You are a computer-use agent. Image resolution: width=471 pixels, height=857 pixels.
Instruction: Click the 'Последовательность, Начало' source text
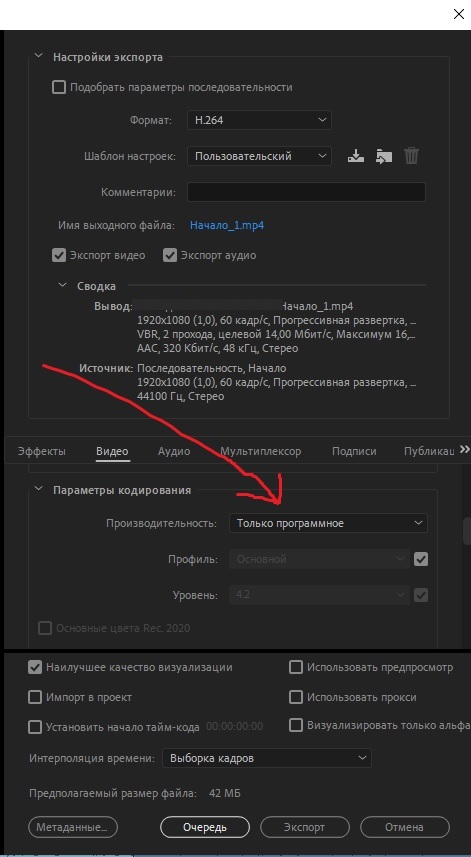tap(212, 368)
